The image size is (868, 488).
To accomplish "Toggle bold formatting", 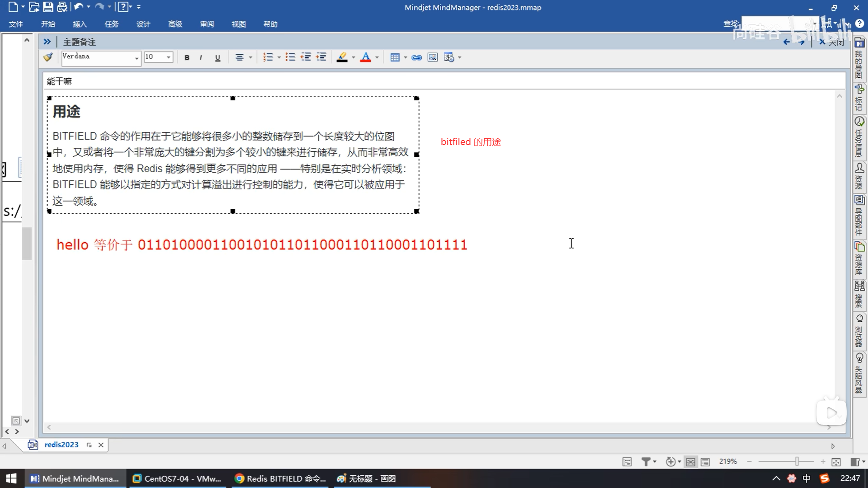I will click(187, 57).
